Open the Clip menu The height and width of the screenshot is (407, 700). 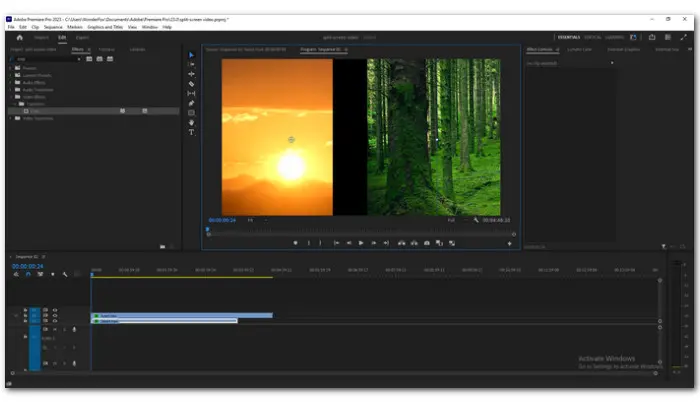coord(35,27)
